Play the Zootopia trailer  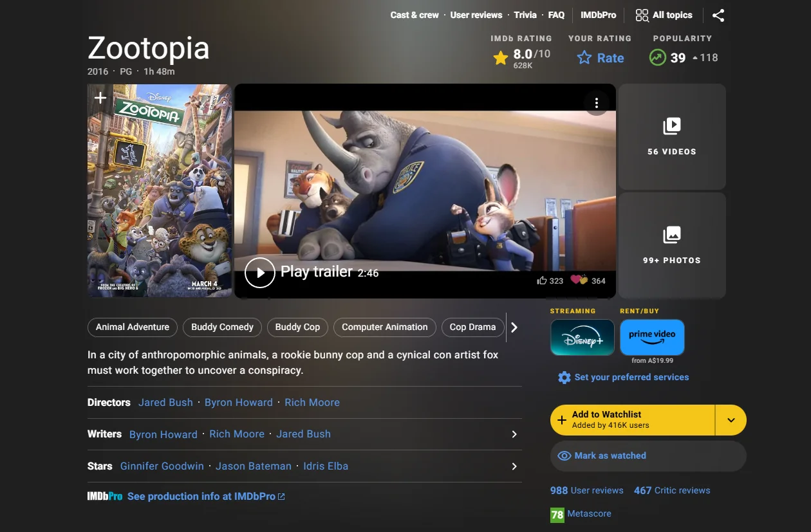coord(260,272)
